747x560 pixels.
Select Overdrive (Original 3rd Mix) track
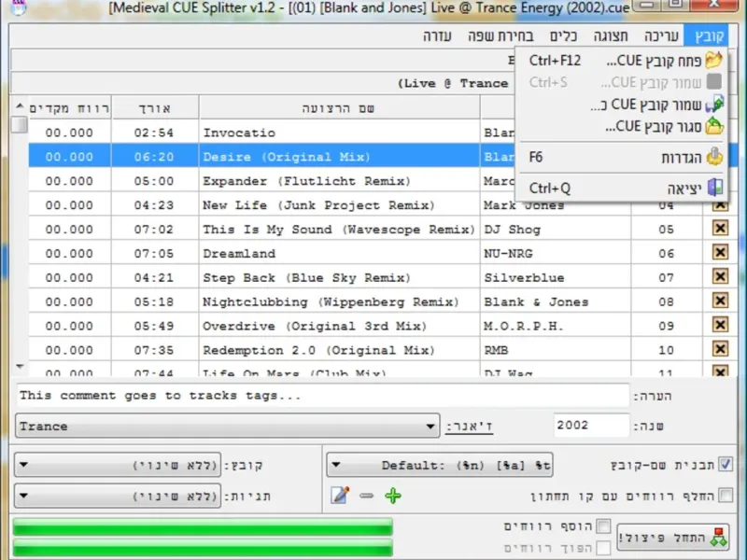click(315, 326)
